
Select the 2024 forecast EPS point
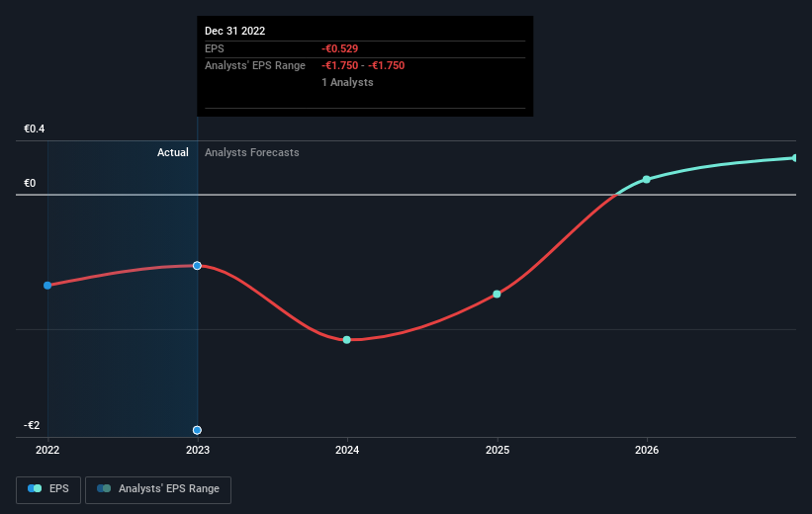click(x=347, y=340)
